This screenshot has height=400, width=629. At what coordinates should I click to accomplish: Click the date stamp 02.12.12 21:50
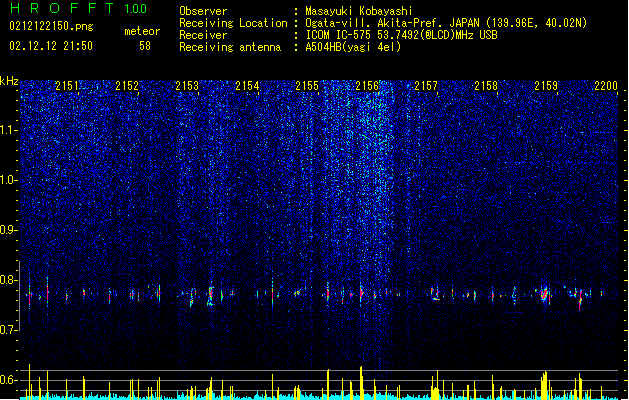pos(51,46)
